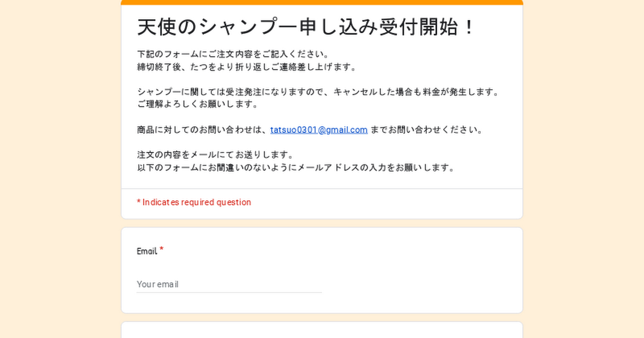Click the sentence starting シャンプーに関しては受注発注
Image resolution: width=644 pixels, height=338 pixels.
click(318, 92)
